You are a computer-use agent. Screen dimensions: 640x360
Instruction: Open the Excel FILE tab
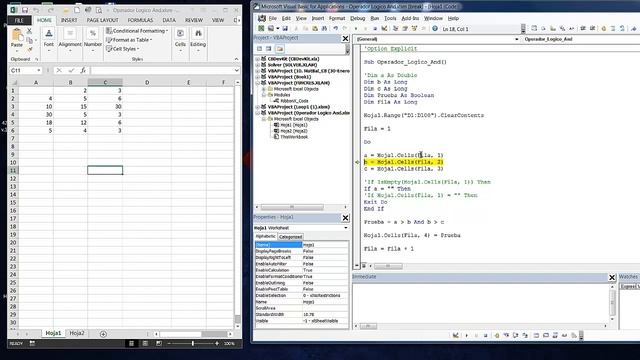click(19, 20)
